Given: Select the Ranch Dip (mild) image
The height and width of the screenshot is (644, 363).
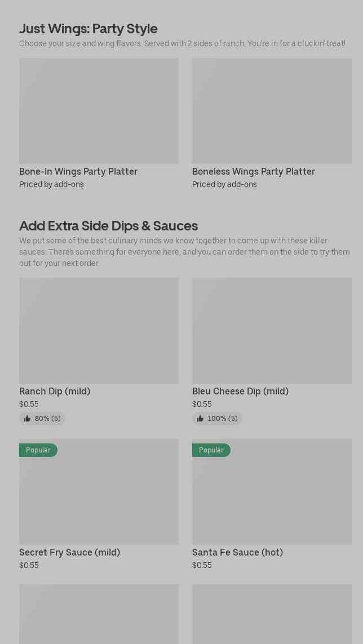Looking at the screenshot, I should pos(99,331).
